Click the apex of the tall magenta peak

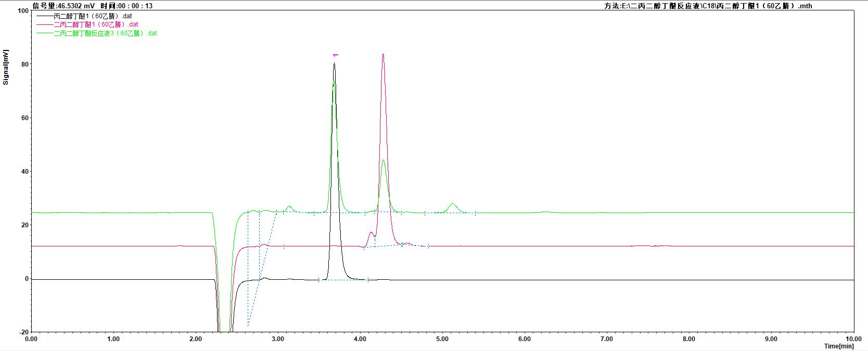(383, 54)
